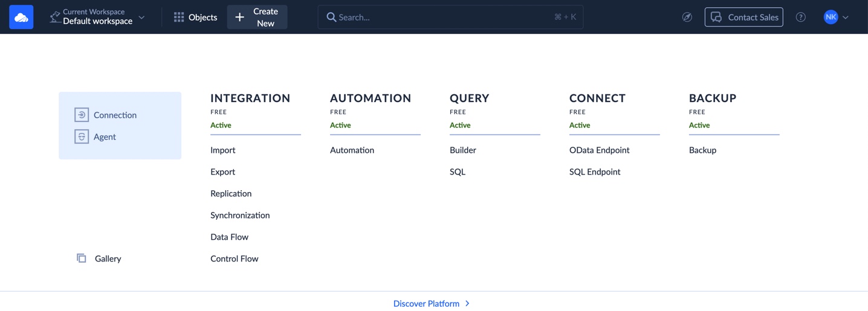The height and width of the screenshot is (311, 868).
Task: Click the chevron next to Discover Platform
Action: tap(467, 303)
